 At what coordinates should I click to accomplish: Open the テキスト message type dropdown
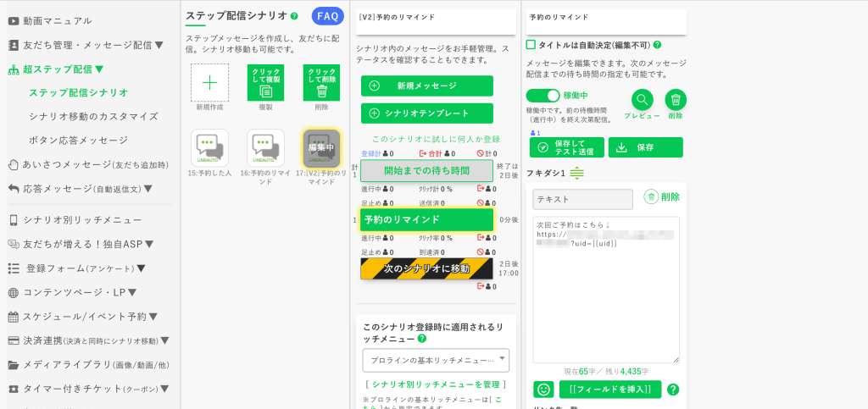[x=582, y=200]
